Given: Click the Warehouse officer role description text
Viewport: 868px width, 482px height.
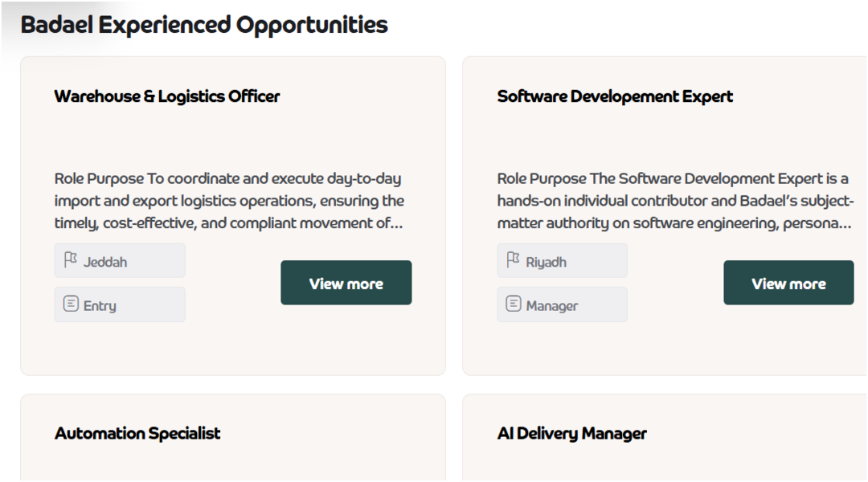Looking at the screenshot, I should [x=229, y=201].
